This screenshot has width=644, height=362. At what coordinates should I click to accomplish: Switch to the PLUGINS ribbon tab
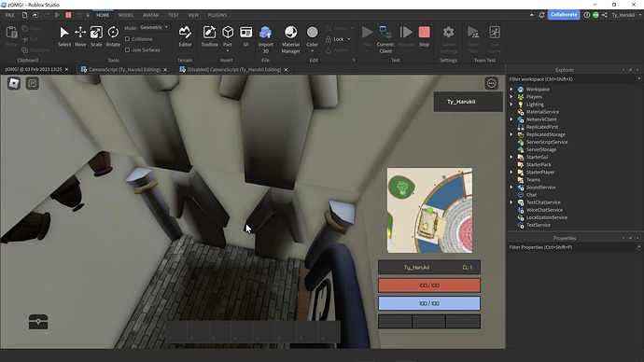point(217,15)
